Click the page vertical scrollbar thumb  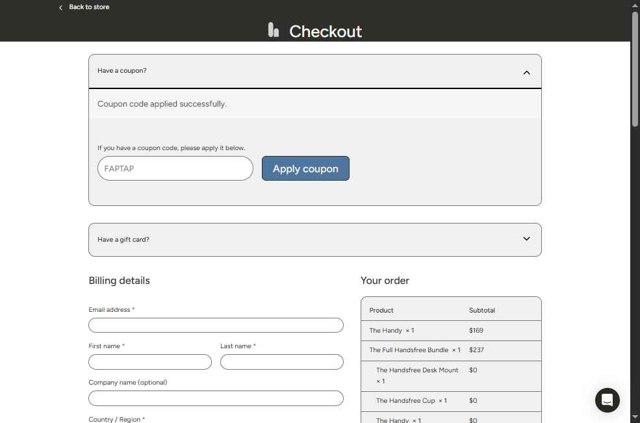click(635, 69)
